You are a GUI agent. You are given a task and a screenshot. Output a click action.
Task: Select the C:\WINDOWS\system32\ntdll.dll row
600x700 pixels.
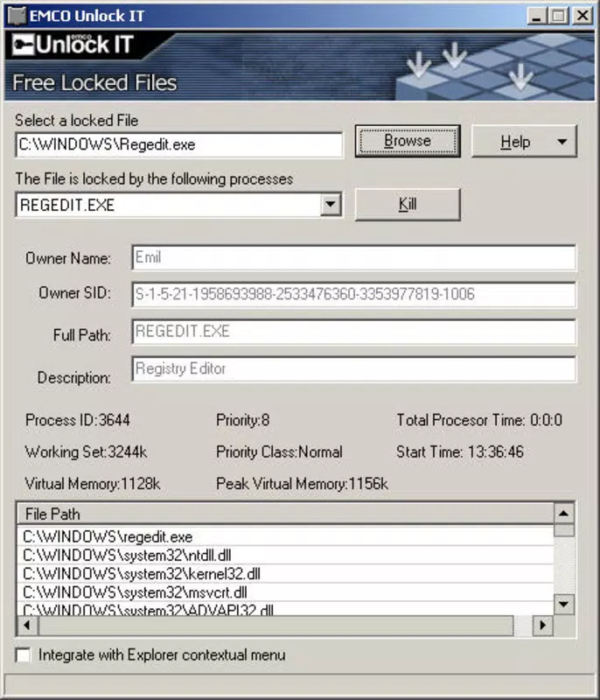click(x=285, y=555)
